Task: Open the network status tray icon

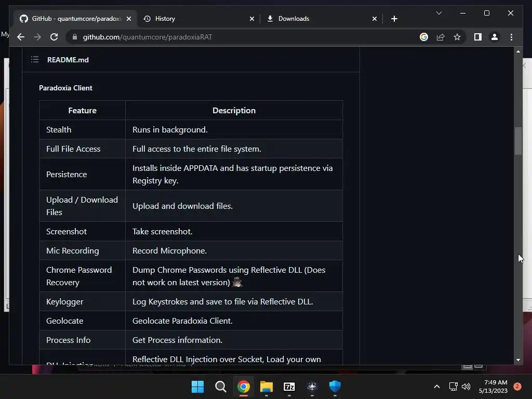Action: point(453,387)
